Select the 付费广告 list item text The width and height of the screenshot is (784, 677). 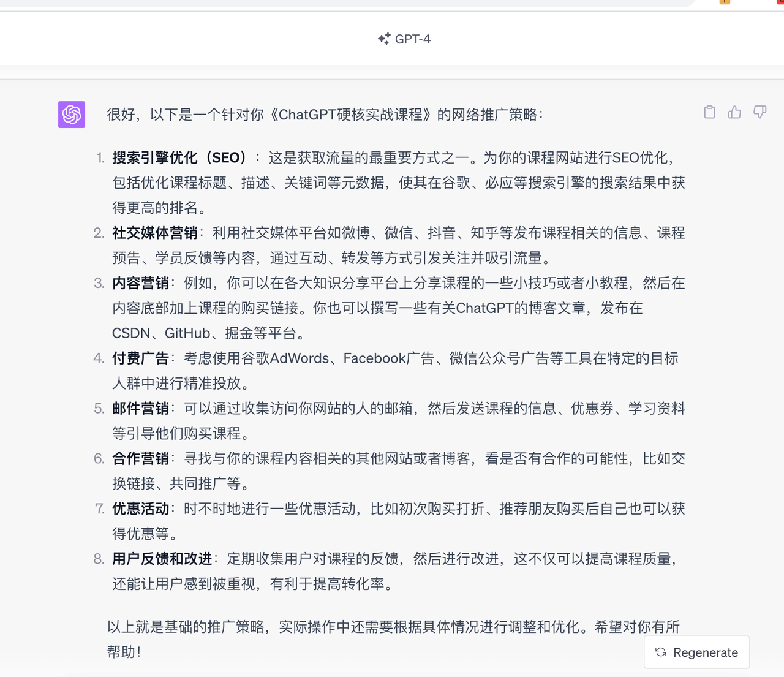coord(140,358)
